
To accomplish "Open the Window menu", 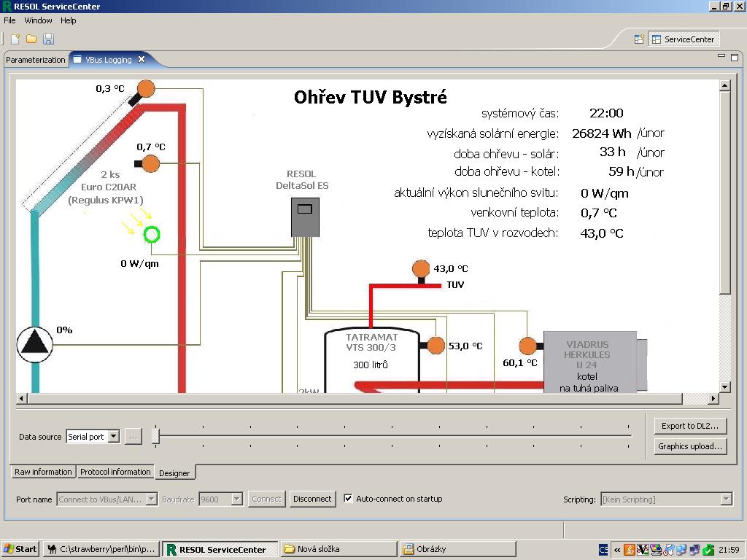I will [x=38, y=20].
